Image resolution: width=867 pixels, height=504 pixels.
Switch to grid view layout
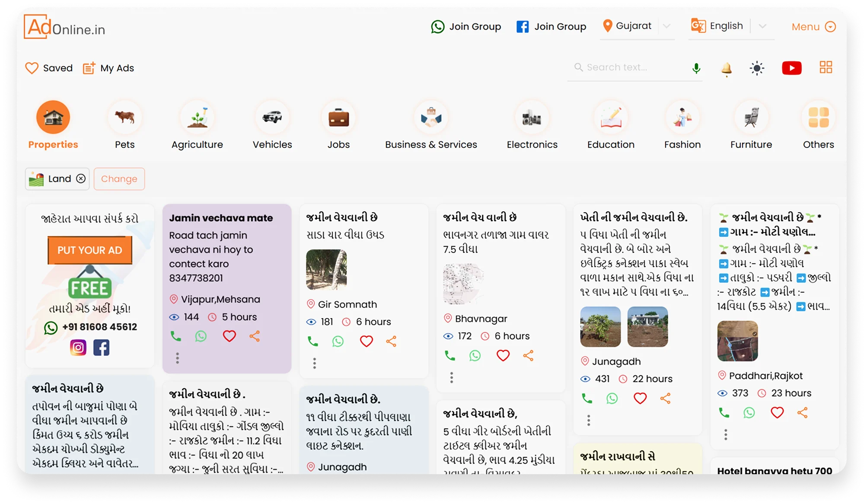(x=826, y=67)
